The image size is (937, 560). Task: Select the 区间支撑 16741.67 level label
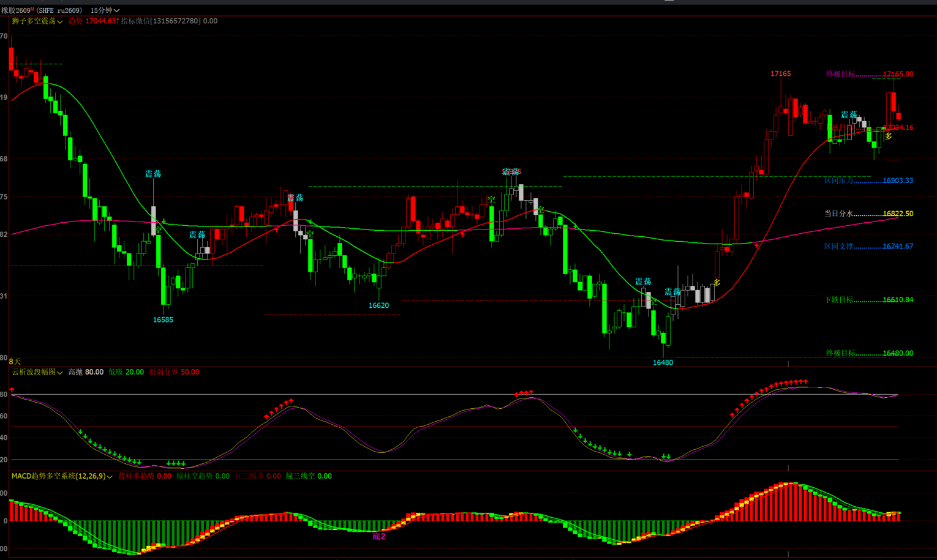(x=868, y=246)
